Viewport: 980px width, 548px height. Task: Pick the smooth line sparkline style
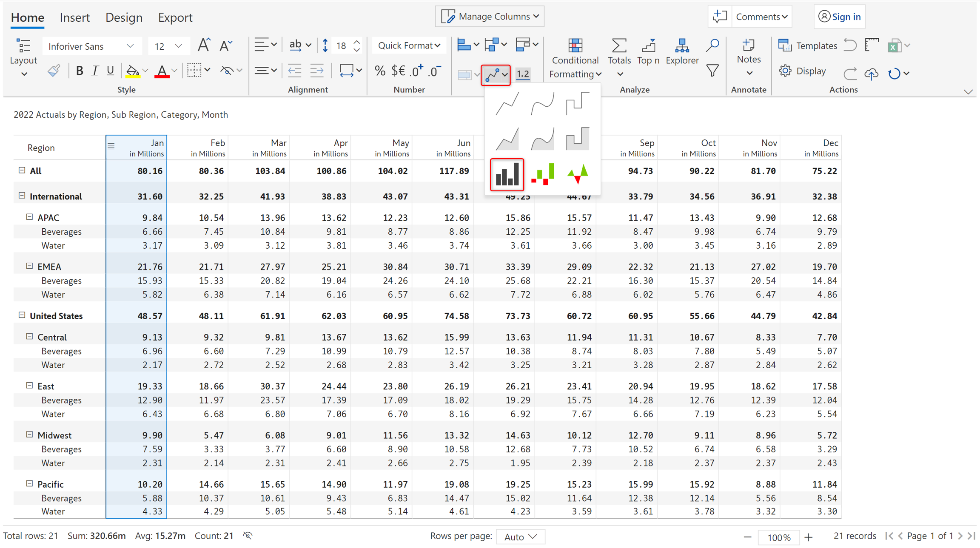(x=542, y=102)
